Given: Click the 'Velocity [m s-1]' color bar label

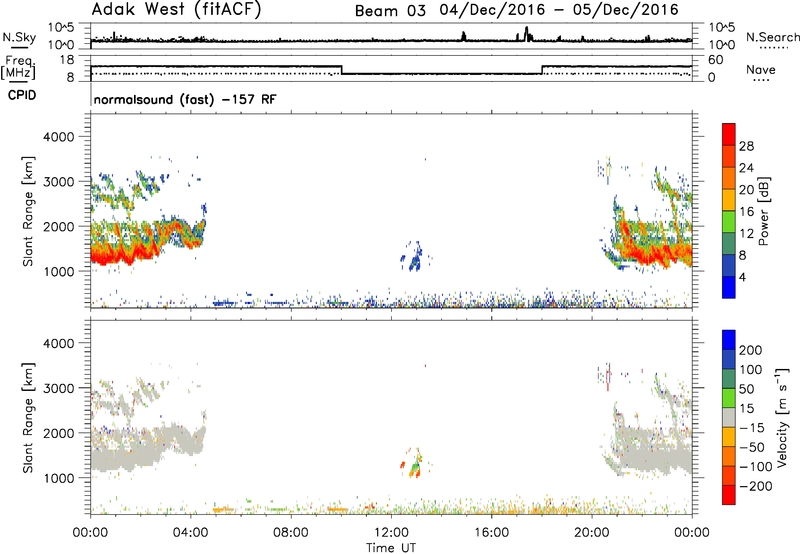Looking at the screenshot, I should (782, 417).
